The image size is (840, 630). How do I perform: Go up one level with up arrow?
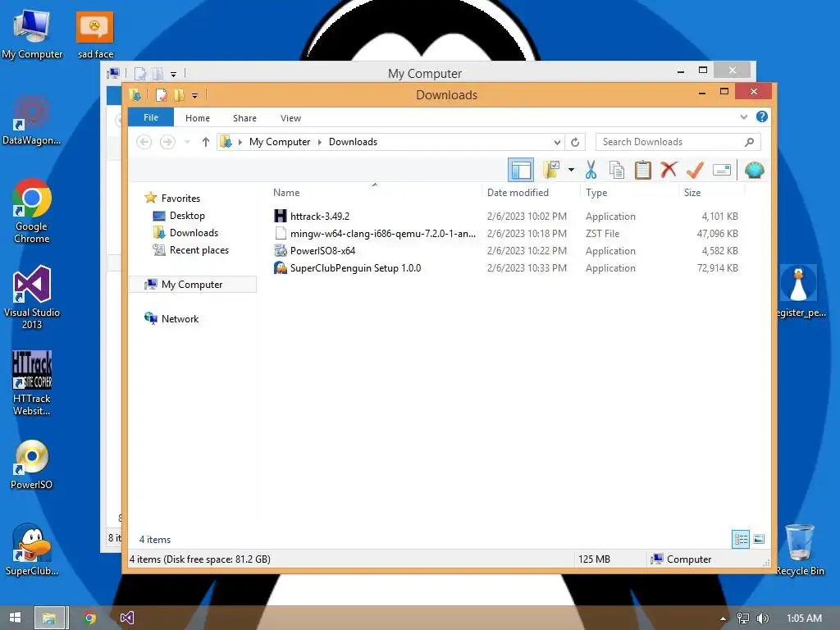click(x=206, y=142)
